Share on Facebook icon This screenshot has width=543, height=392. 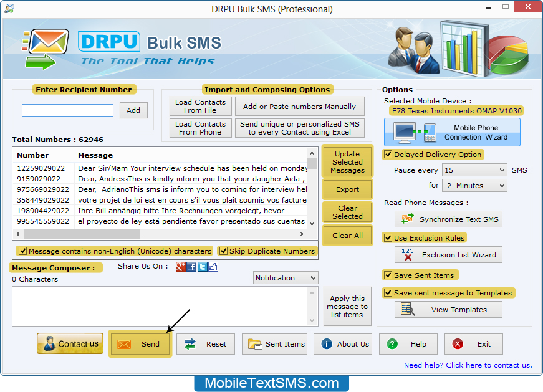191,267
